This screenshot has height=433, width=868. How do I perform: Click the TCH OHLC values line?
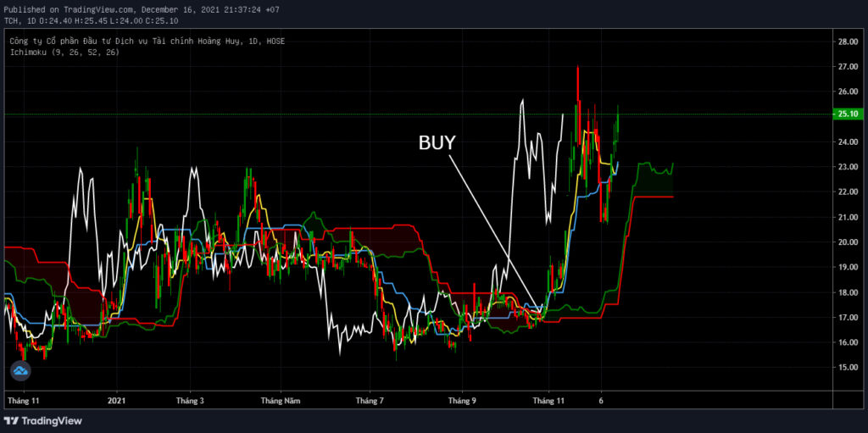pos(91,21)
